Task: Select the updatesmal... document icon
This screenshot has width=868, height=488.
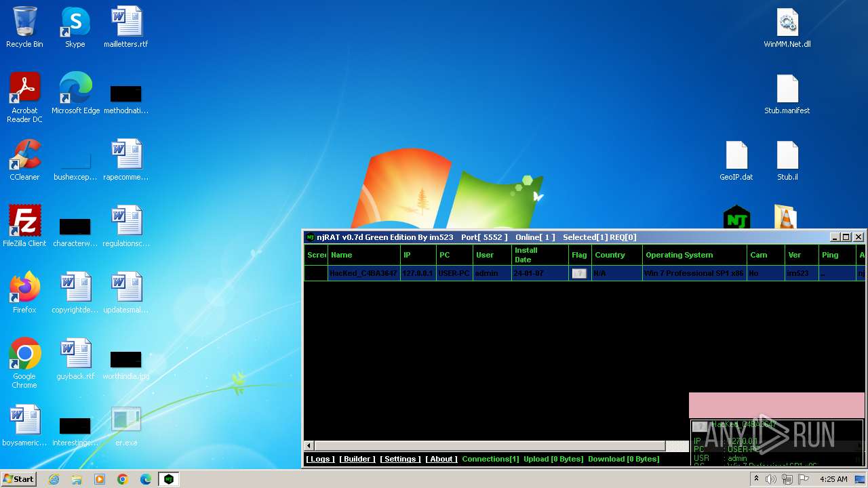Action: click(126, 293)
